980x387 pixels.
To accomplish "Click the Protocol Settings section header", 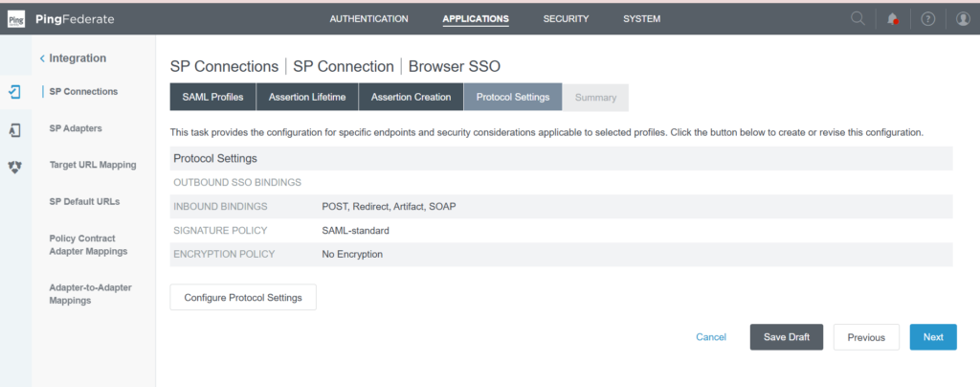I will (x=215, y=158).
